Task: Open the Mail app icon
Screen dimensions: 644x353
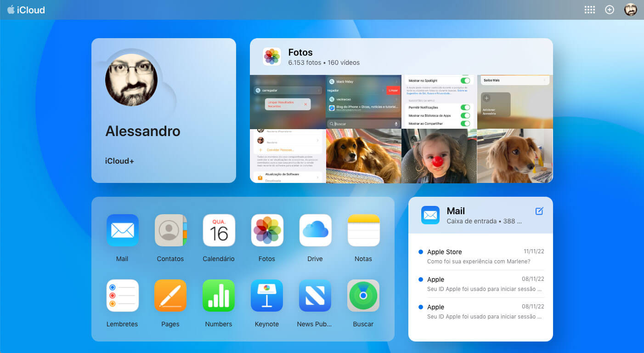Action: [122, 230]
